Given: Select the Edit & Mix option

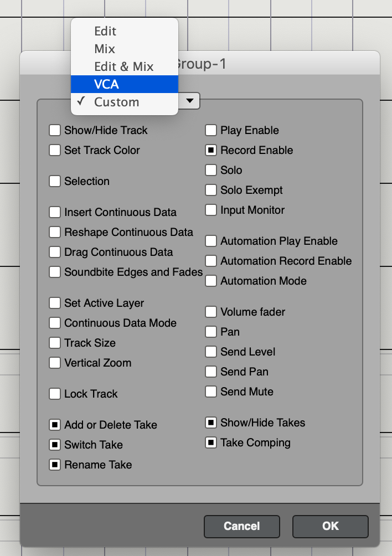Looking at the screenshot, I should pos(124,66).
